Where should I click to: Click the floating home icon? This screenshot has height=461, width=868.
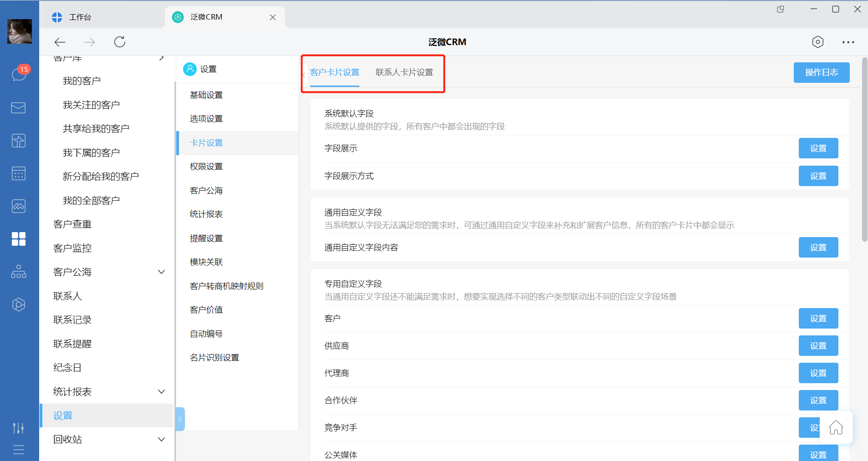[x=836, y=428]
